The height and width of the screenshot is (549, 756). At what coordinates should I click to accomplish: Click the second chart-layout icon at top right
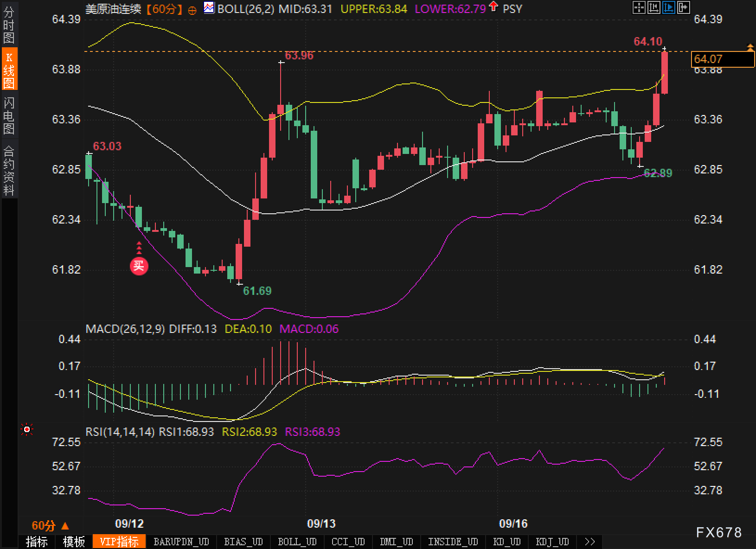tap(653, 7)
